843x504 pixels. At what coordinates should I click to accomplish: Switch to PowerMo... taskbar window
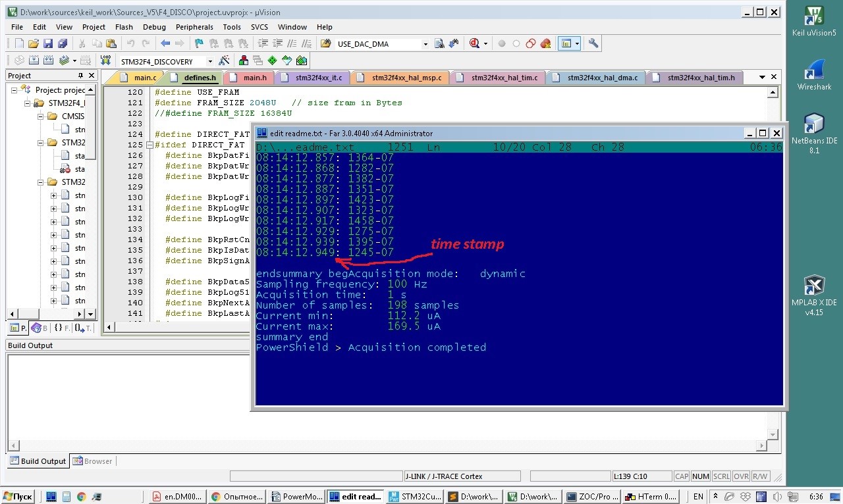295,497
